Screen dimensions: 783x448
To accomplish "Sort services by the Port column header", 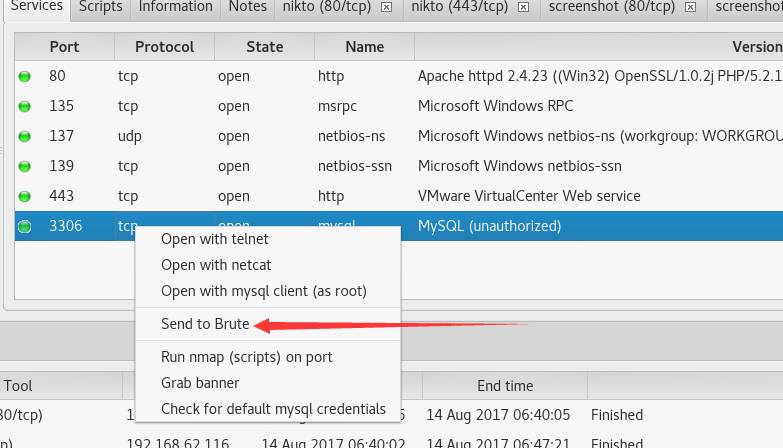I will tap(64, 47).
